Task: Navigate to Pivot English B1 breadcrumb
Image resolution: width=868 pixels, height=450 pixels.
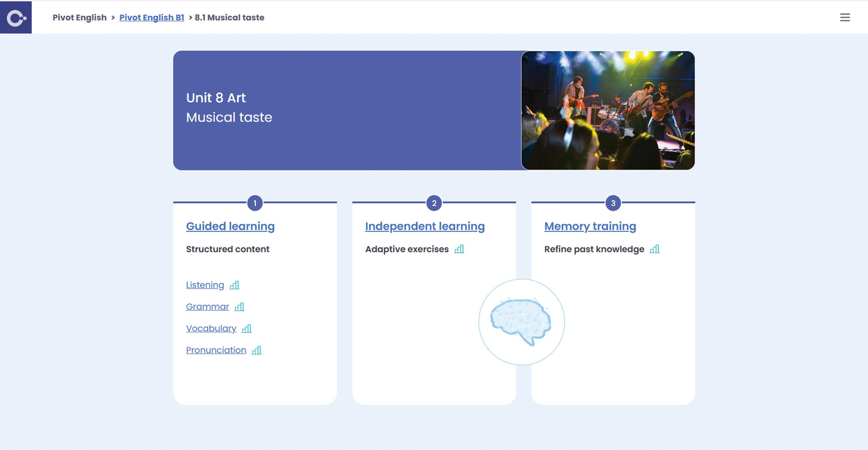Action: click(x=152, y=18)
